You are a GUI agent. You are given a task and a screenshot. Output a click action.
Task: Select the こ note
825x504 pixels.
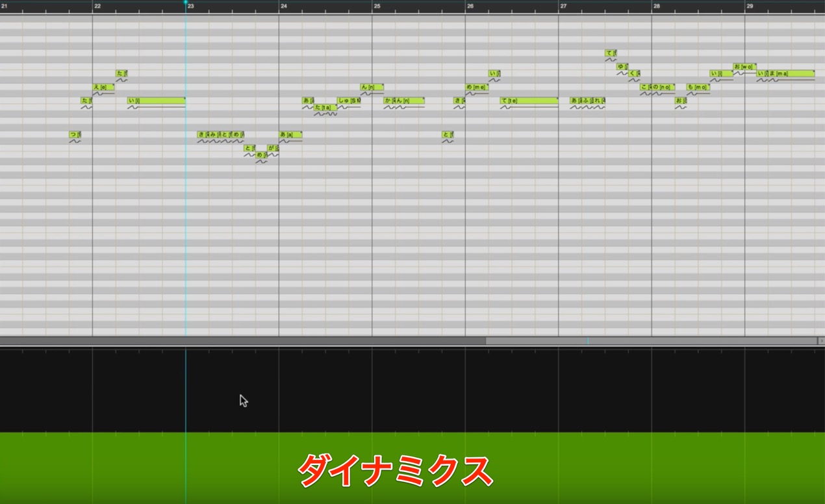(x=646, y=87)
